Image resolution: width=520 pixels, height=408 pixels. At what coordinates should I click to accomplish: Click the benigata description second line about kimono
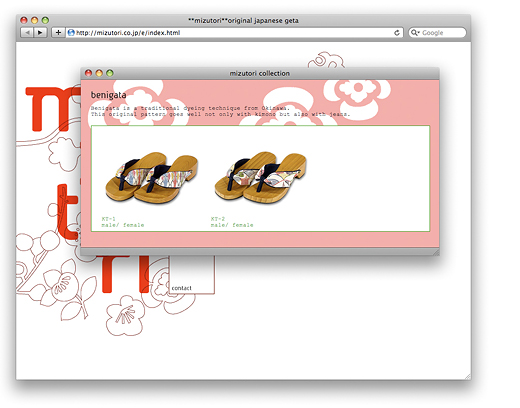[x=220, y=114]
